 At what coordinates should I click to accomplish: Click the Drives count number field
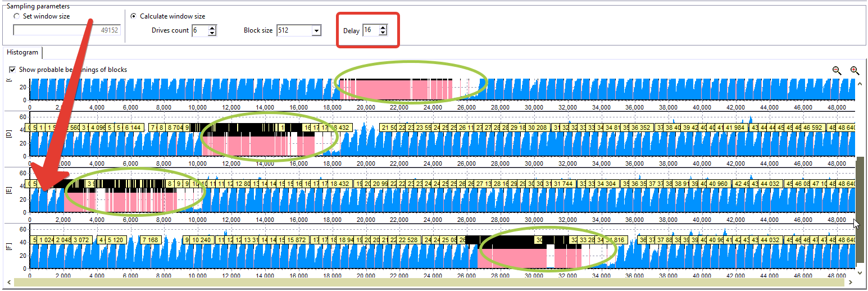point(199,30)
